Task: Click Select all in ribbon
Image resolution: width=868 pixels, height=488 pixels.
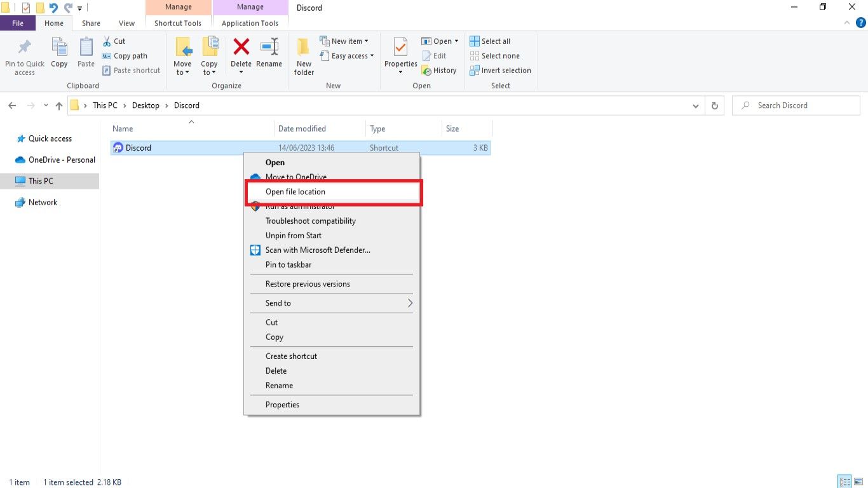Action: pyautogui.click(x=490, y=41)
